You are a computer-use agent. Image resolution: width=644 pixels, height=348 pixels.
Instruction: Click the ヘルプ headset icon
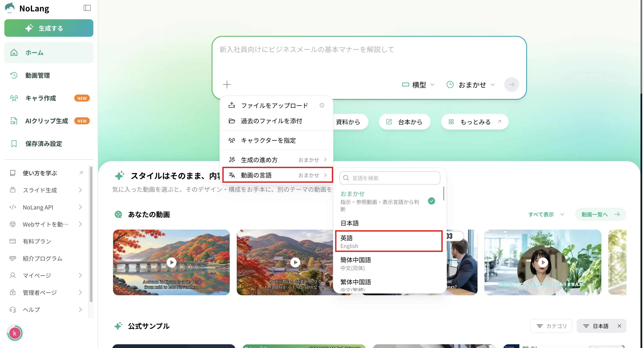coord(13,310)
